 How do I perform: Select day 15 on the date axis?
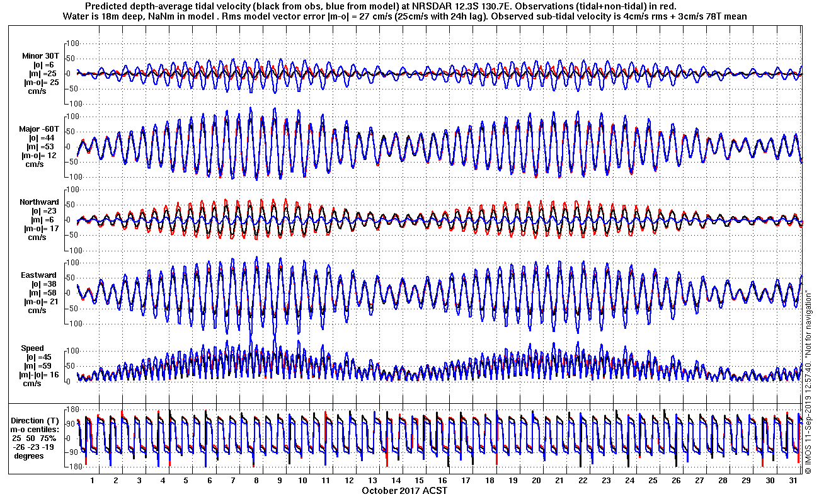(419, 480)
